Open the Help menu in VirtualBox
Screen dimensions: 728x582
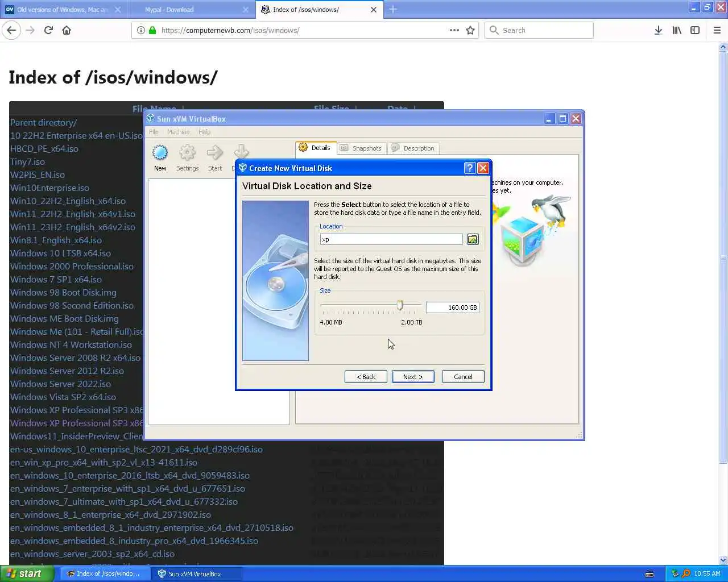(204, 132)
